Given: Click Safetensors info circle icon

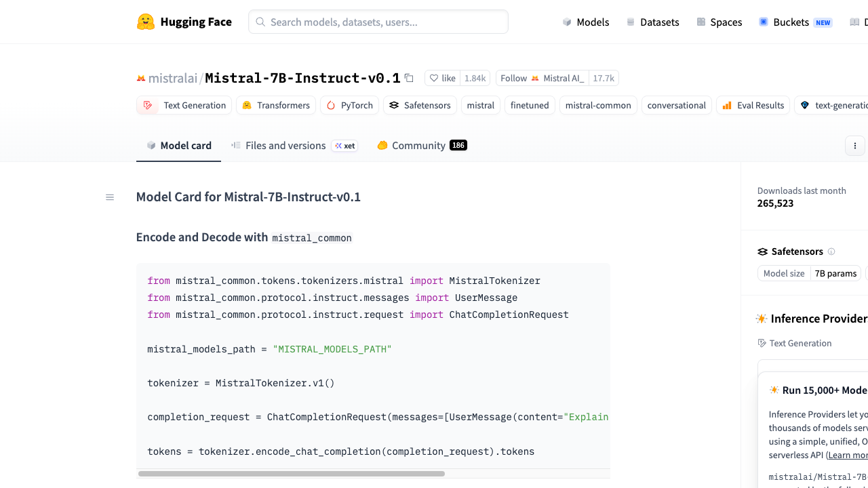Looking at the screenshot, I should coord(831,251).
